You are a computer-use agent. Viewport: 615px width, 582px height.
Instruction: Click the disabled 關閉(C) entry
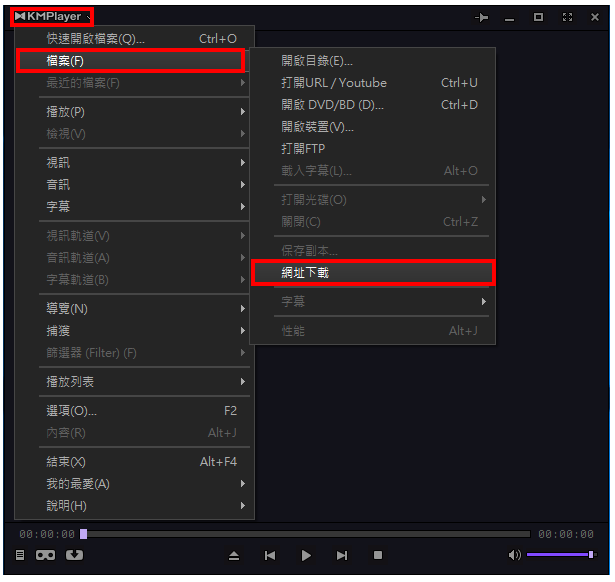(x=373, y=222)
